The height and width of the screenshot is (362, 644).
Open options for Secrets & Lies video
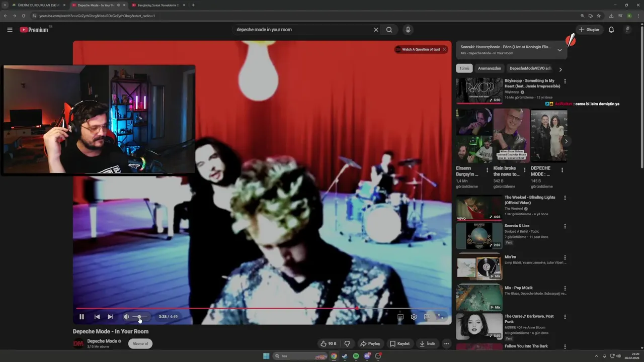pyautogui.click(x=565, y=226)
